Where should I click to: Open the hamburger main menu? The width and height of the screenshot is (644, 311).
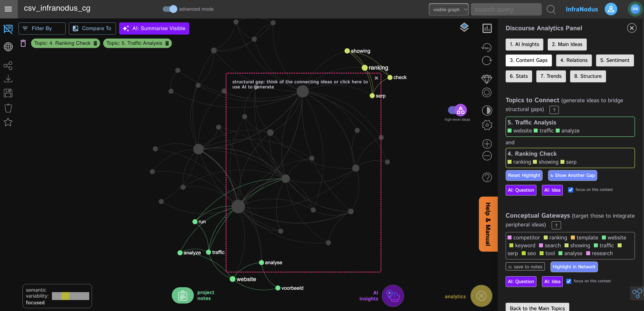[x=8, y=9]
